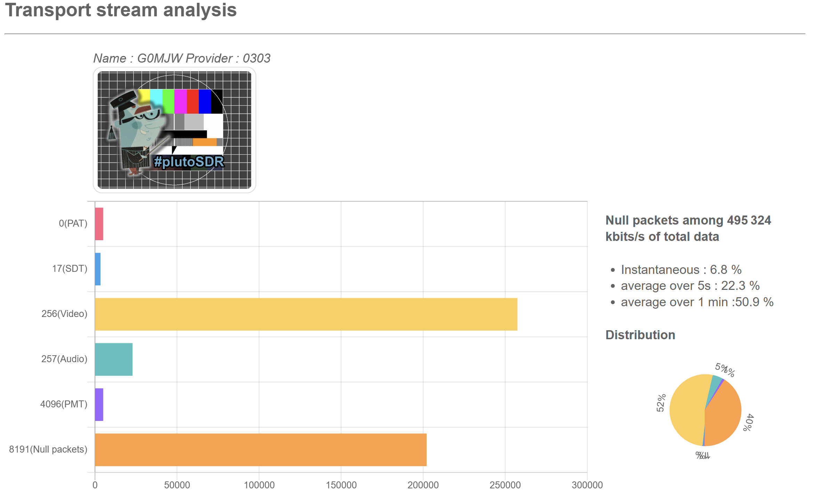
Task: Click the Instantaneous 6.8 % entry
Action: 681,270
